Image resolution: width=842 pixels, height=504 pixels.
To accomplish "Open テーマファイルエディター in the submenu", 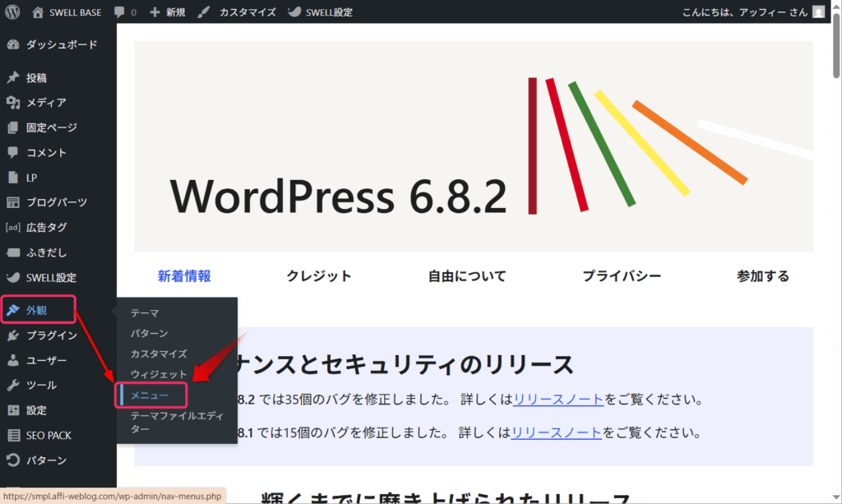I will (178, 423).
